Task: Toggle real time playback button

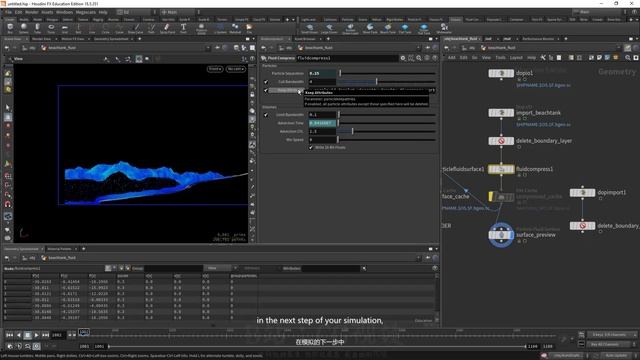Action: (36, 346)
